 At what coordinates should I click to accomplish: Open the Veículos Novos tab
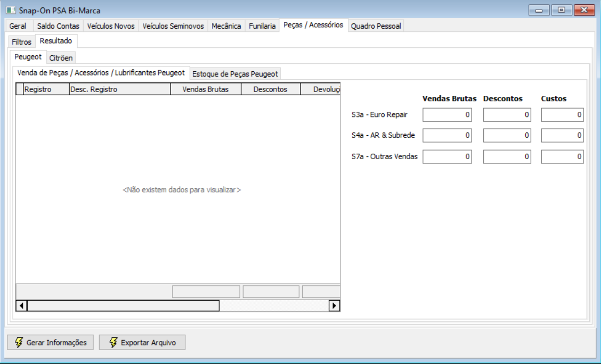[111, 26]
